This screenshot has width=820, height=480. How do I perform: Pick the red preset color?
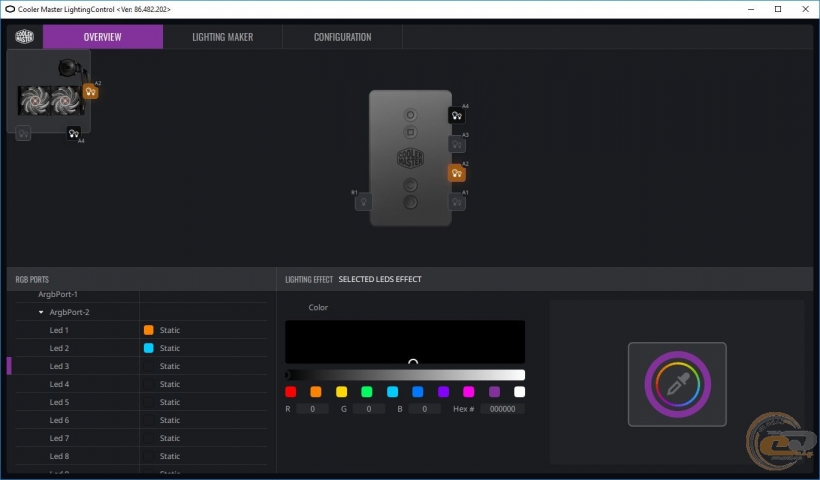pos(291,392)
